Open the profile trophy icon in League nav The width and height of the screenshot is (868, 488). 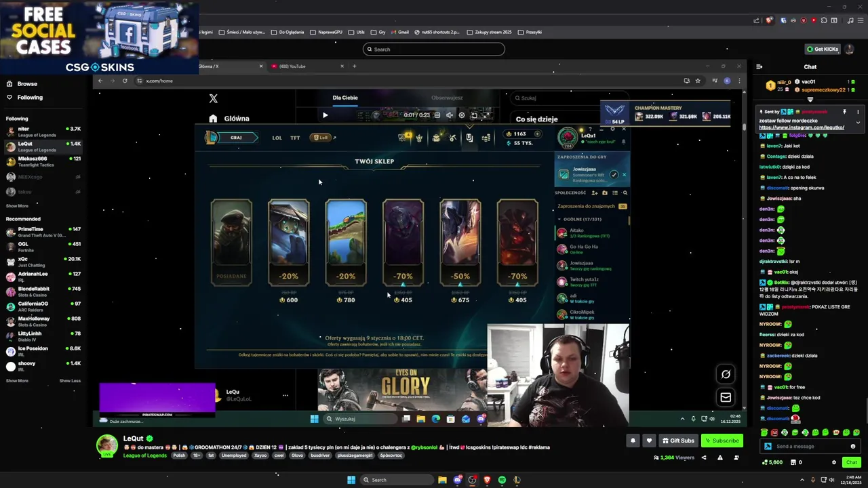tap(419, 138)
